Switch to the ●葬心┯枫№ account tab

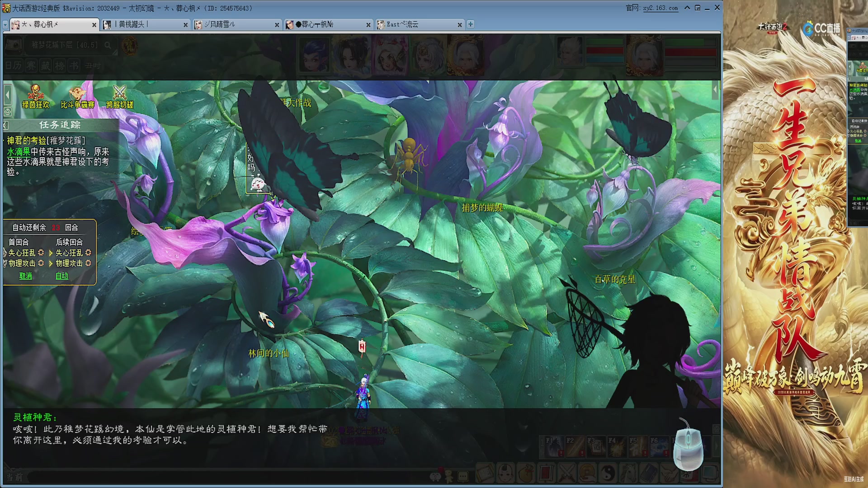click(328, 24)
